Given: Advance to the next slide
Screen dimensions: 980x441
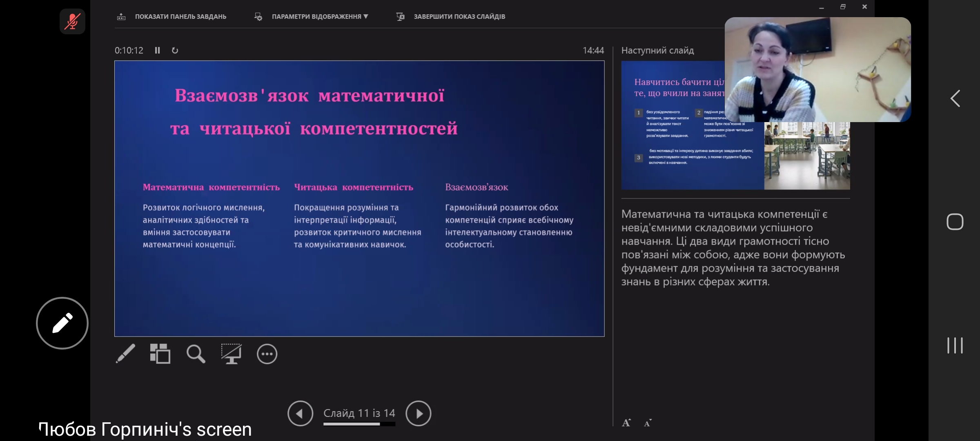Looking at the screenshot, I should coord(419,413).
